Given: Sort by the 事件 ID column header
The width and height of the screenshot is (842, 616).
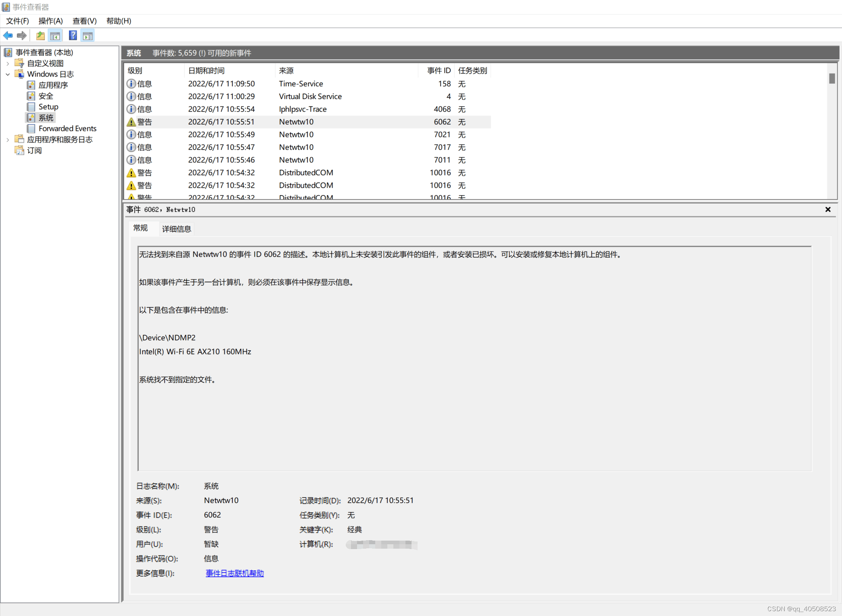Looking at the screenshot, I should [x=438, y=71].
